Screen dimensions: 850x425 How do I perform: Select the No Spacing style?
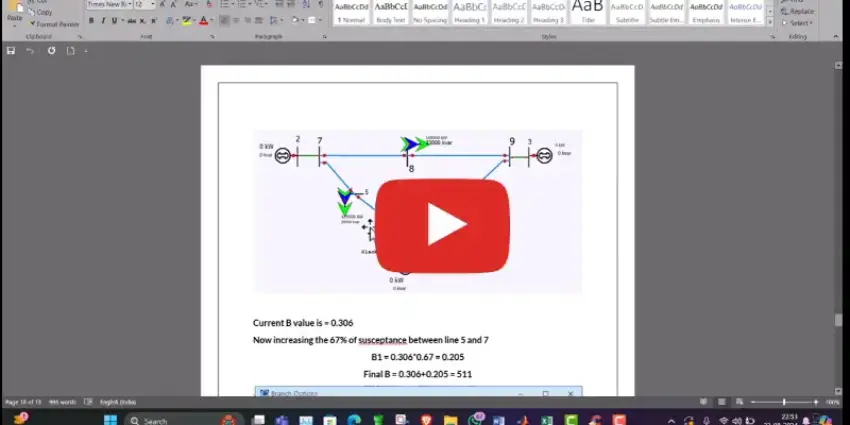point(430,13)
